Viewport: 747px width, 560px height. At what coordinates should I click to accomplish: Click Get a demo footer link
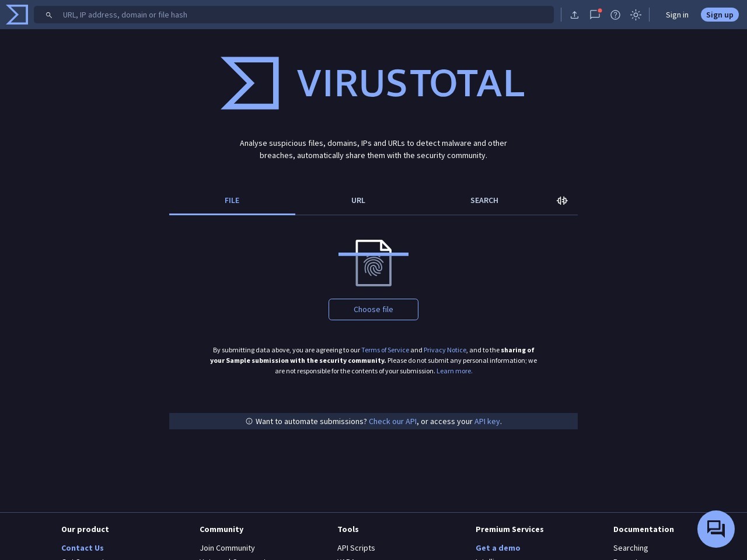point(498,548)
